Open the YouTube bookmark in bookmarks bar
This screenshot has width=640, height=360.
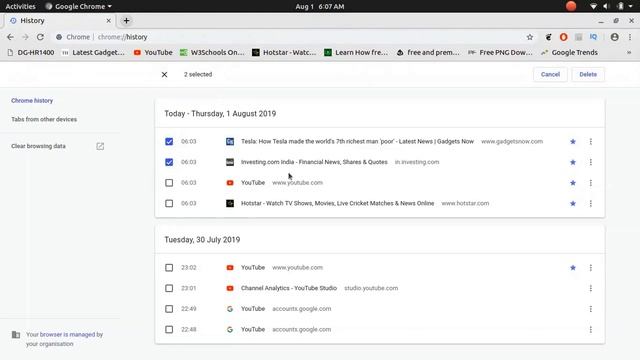click(153, 52)
